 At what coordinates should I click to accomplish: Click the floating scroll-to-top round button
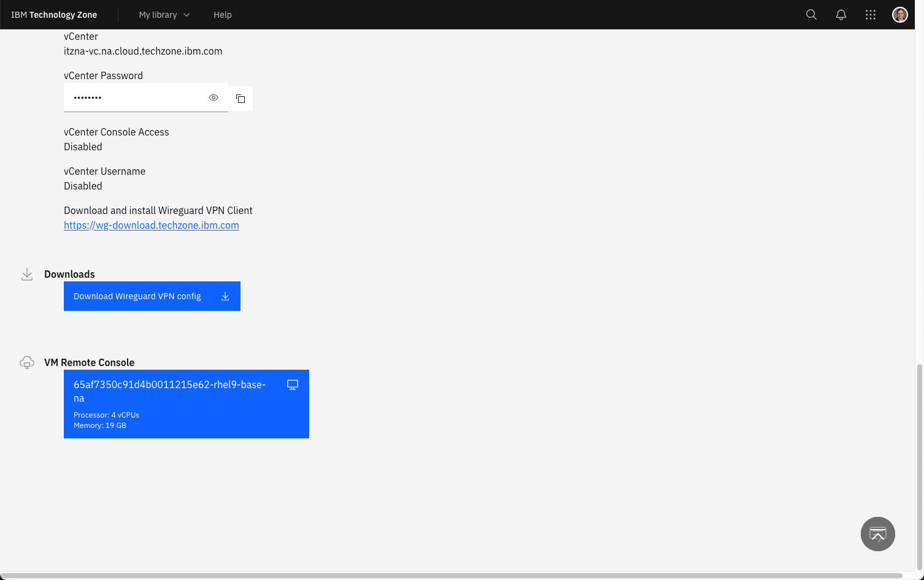(878, 534)
